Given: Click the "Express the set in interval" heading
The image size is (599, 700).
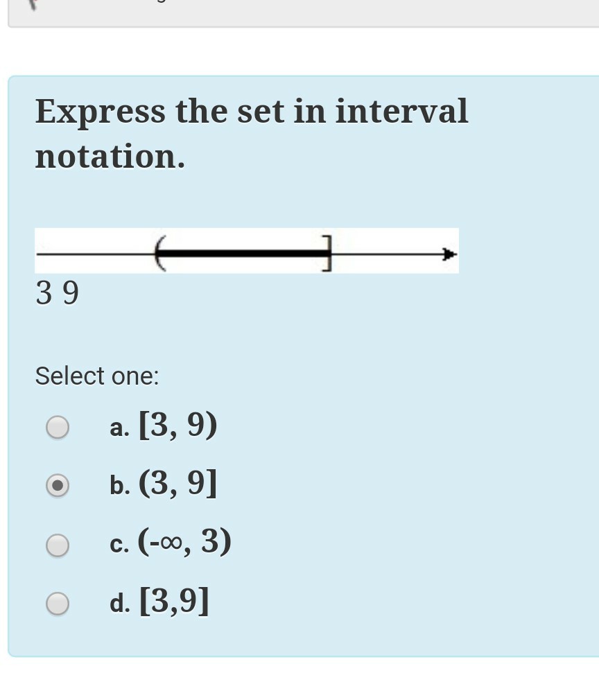Looking at the screenshot, I should (252, 111).
